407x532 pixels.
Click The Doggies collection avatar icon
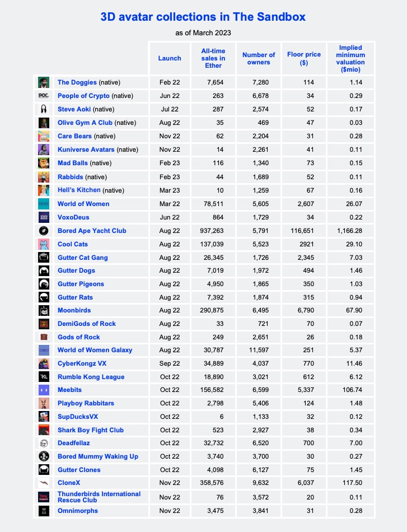point(44,82)
